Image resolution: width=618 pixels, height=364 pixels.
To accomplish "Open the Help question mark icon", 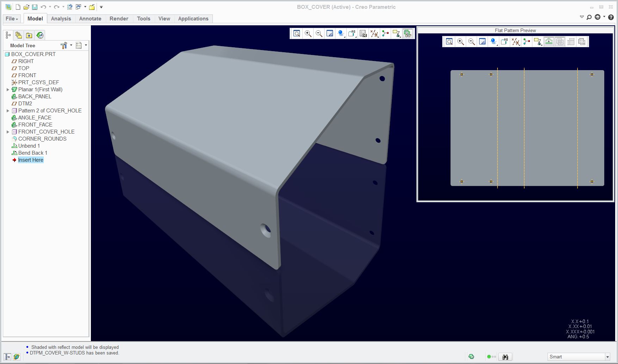I will tap(611, 17).
